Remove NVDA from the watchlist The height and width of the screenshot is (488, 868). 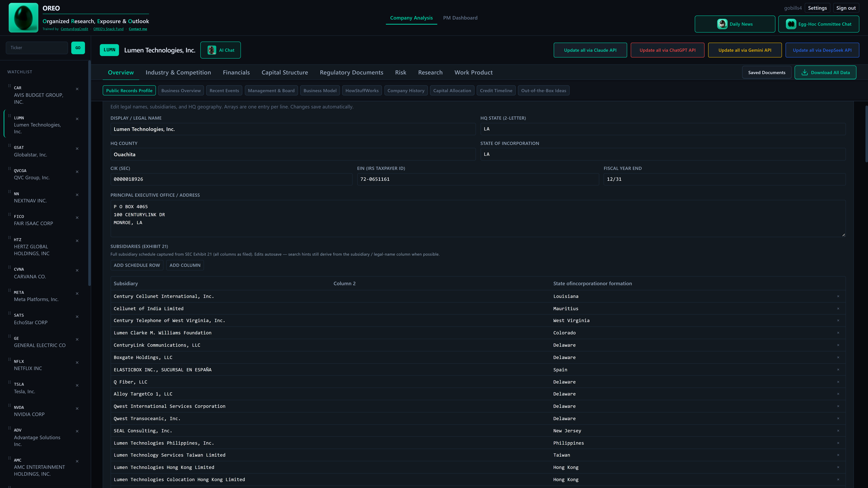click(x=77, y=408)
